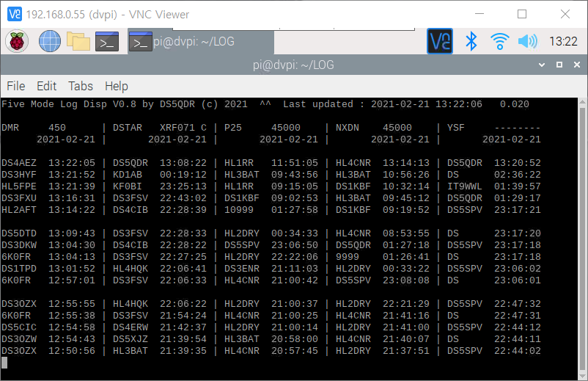Click the time 11:51:05 in P25 column
The image size is (588, 381).
(x=295, y=163)
